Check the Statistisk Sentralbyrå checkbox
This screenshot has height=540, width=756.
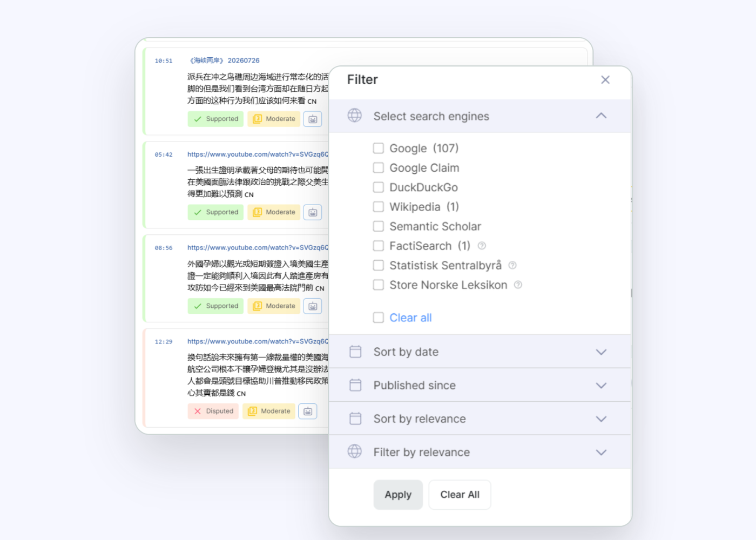[379, 265]
